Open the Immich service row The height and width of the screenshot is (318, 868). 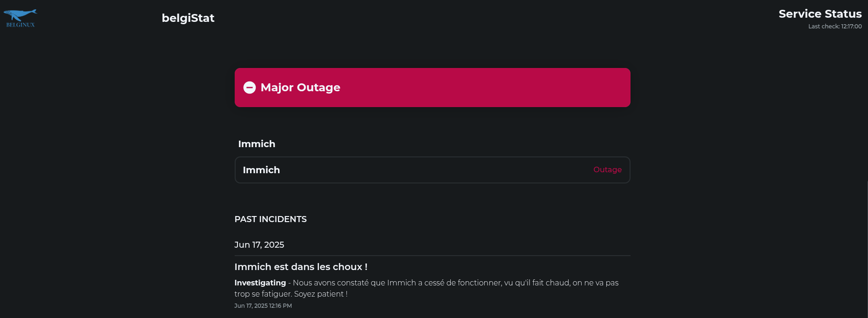[x=433, y=170]
